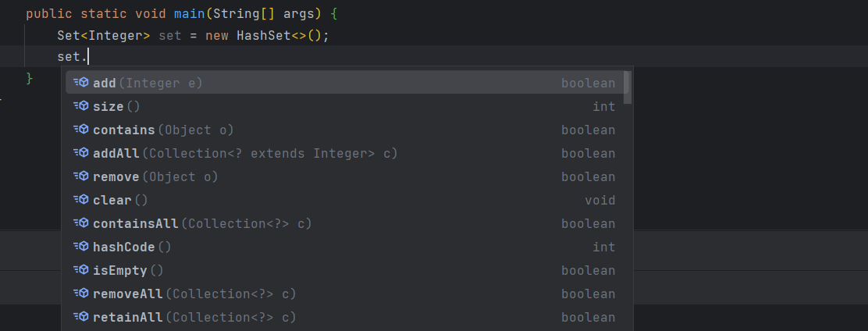Choose clear() from completion popup
Screen dimensions: 868x331
(x=120, y=200)
